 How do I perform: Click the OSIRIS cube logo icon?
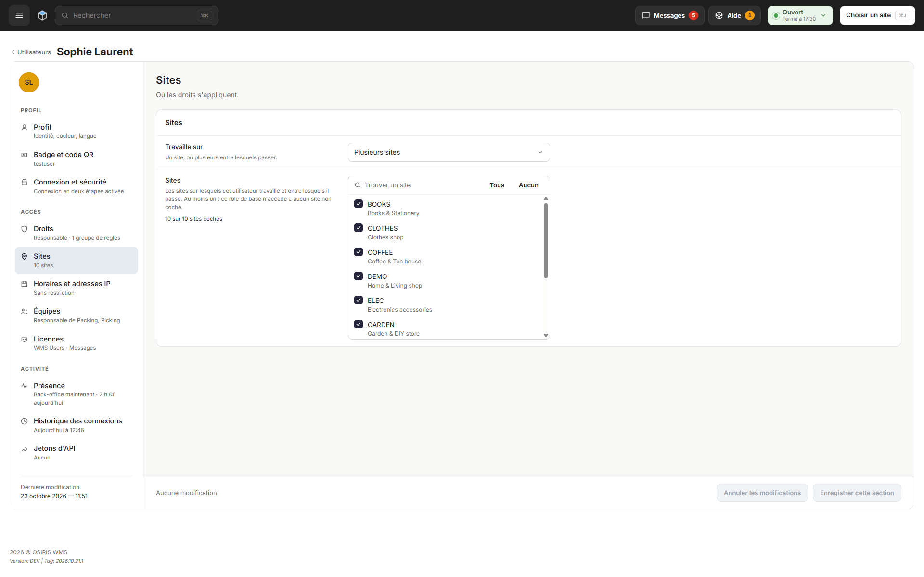42,15
